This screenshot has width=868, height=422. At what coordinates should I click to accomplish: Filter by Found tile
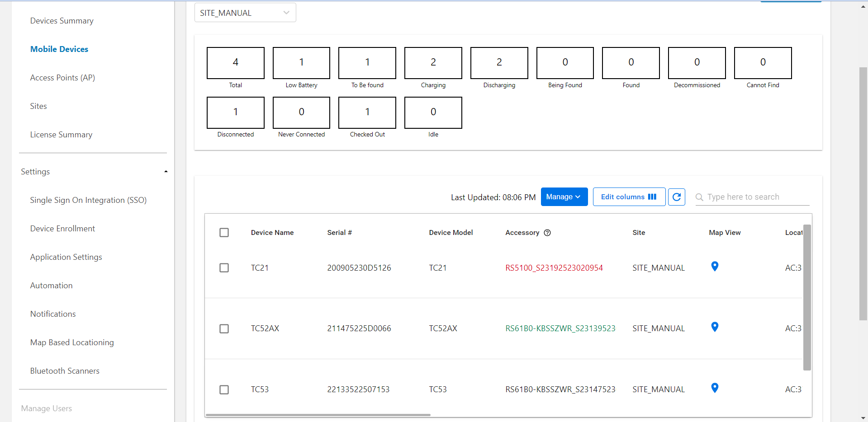pos(631,63)
